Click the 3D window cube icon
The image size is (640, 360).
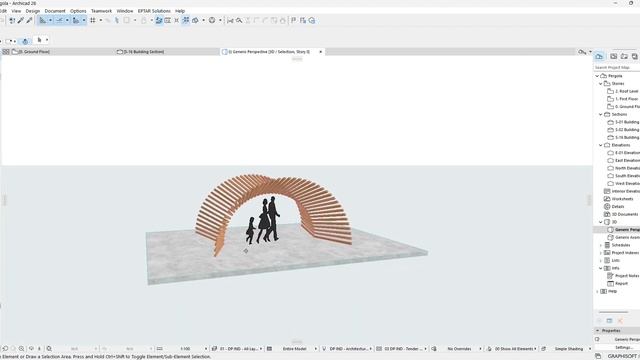coord(196,20)
